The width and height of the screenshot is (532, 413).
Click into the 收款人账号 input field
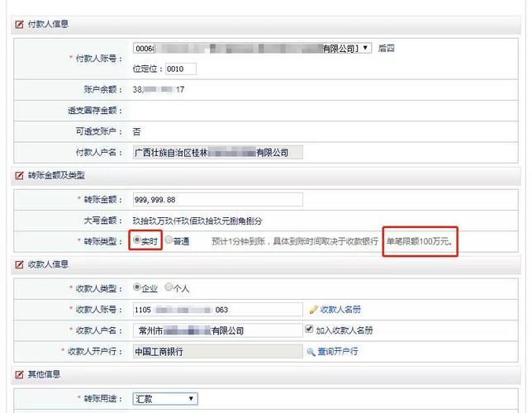(x=217, y=310)
